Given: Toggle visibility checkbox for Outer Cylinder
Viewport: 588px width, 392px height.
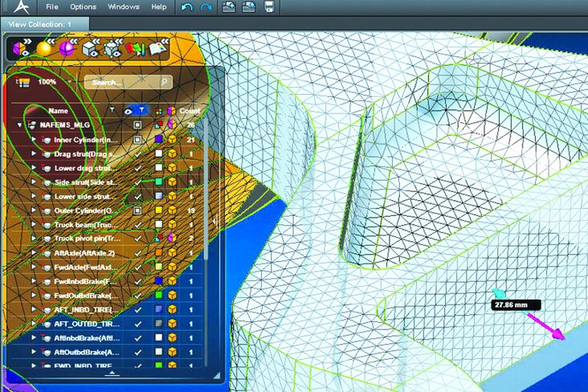Looking at the screenshot, I should pyautogui.click(x=137, y=210).
